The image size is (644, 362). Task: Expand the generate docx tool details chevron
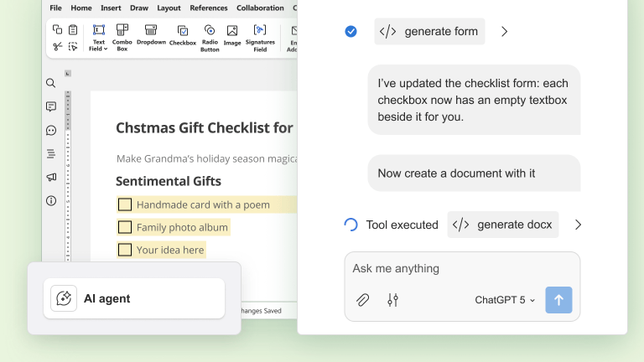pyautogui.click(x=578, y=225)
